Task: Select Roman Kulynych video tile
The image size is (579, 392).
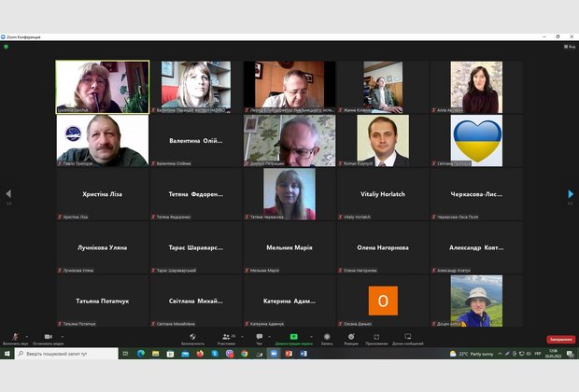Action: (383, 141)
